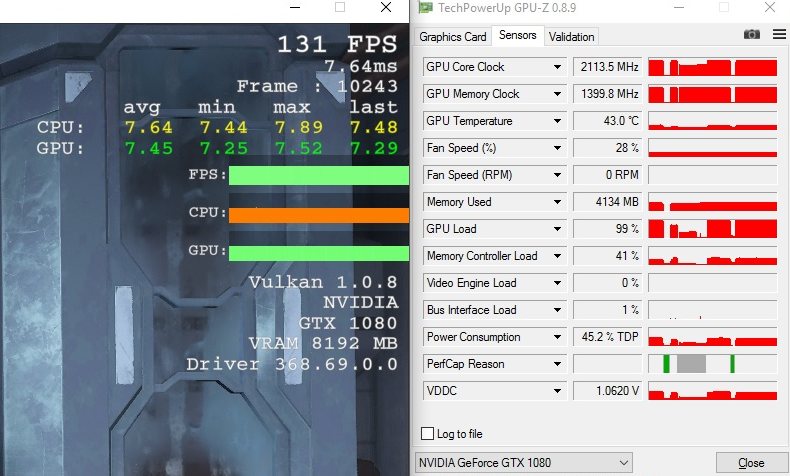Click the 43.0 °C temperature value
Viewport: 790px width, 476px height.
coord(608,121)
